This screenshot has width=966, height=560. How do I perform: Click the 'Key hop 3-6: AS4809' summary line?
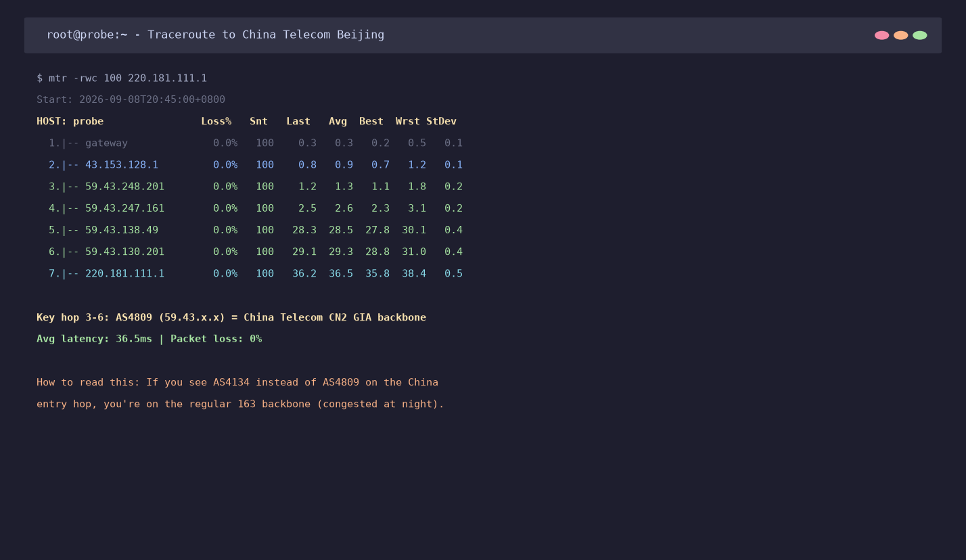[x=231, y=317]
